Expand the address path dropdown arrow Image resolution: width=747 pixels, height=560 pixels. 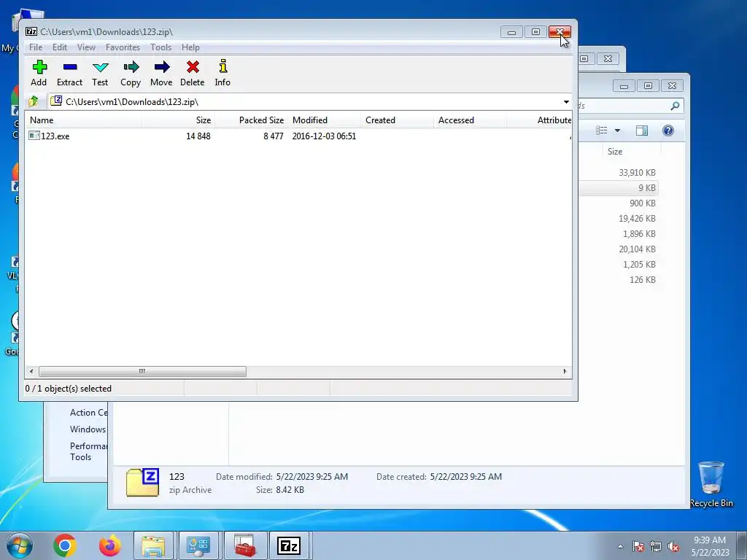point(566,102)
